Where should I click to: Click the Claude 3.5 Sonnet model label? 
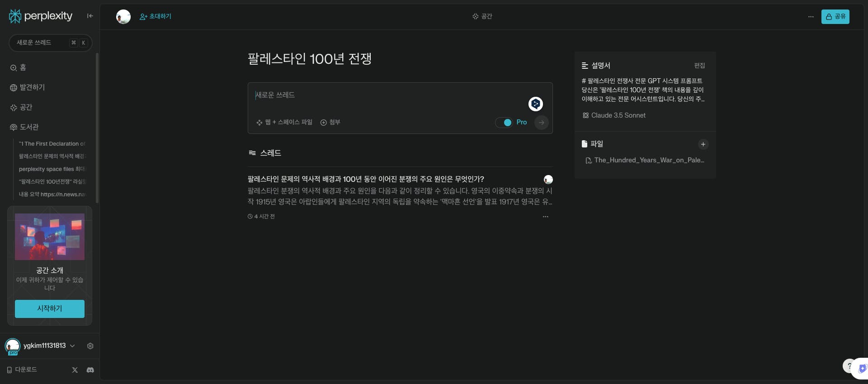click(614, 115)
